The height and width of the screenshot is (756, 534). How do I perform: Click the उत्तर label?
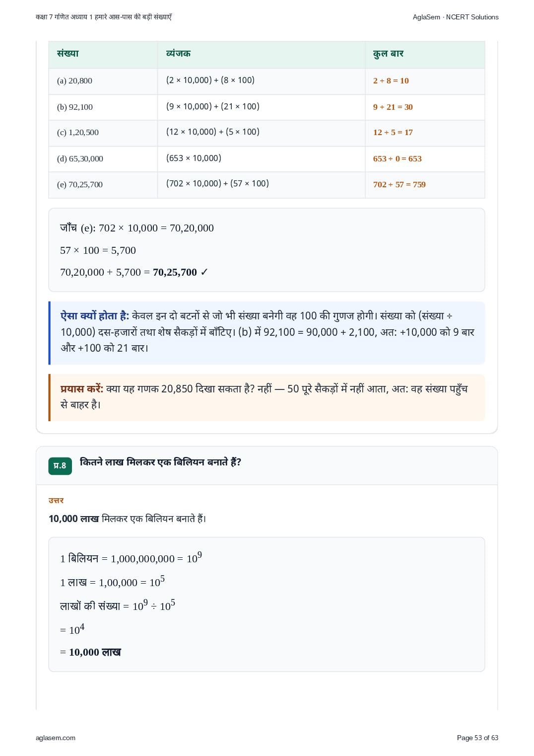(x=56, y=500)
